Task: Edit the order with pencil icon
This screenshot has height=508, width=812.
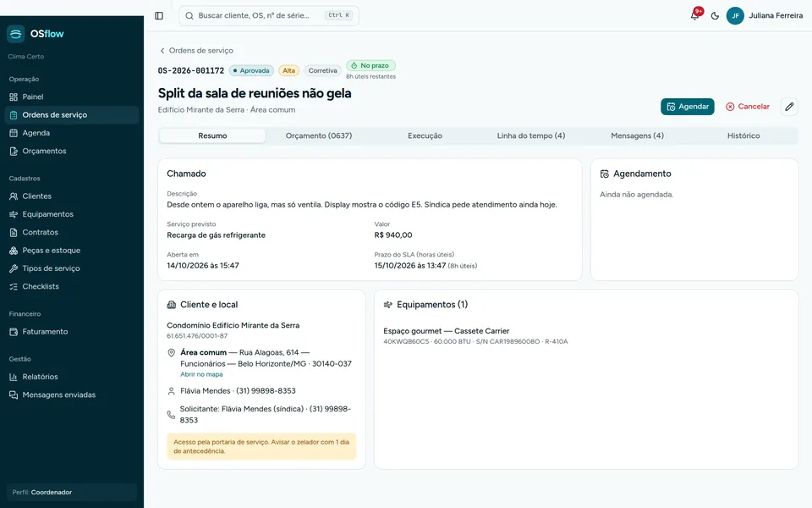Action: click(x=789, y=107)
